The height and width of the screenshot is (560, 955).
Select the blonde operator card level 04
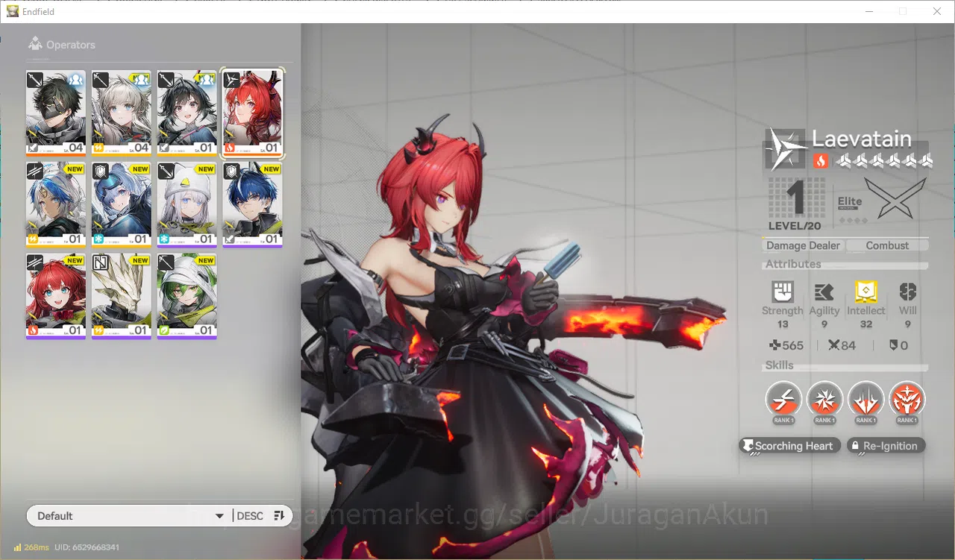coord(121,113)
